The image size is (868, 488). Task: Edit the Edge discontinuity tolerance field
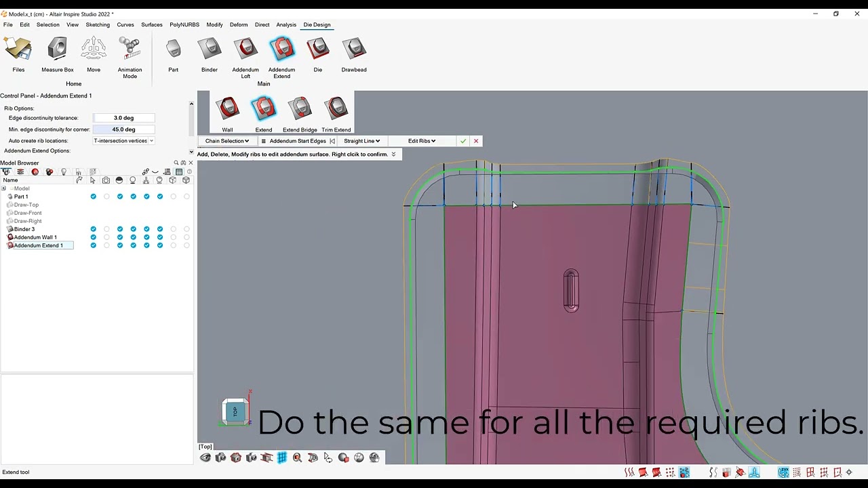(123, 118)
